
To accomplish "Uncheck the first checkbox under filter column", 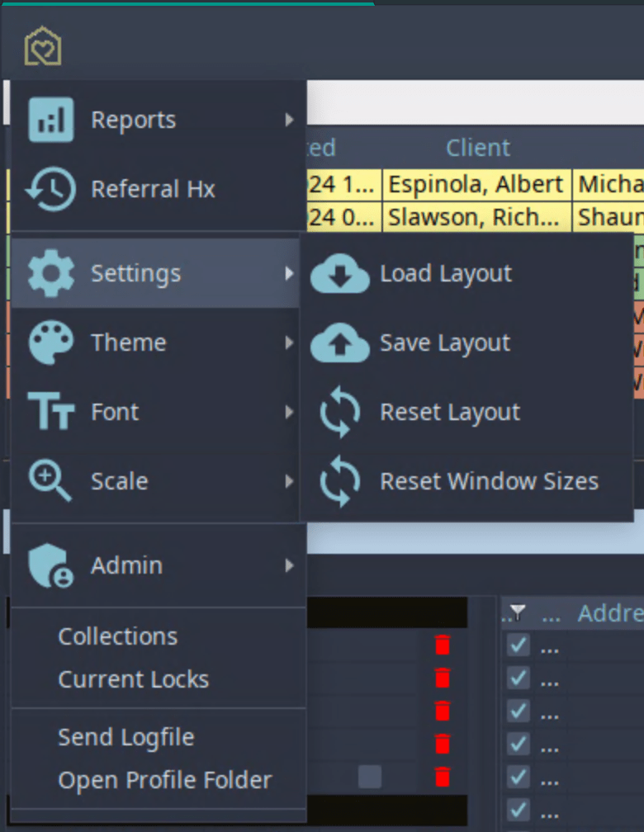I will [518, 645].
